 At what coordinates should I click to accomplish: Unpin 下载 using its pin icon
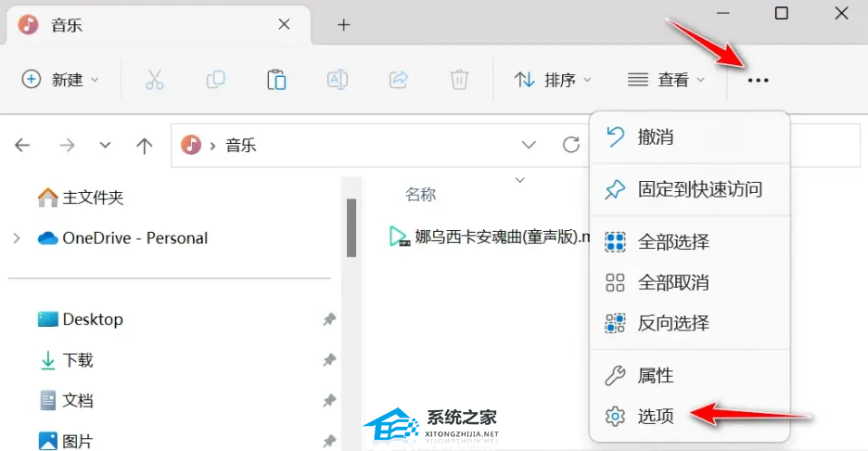pyautogui.click(x=329, y=360)
